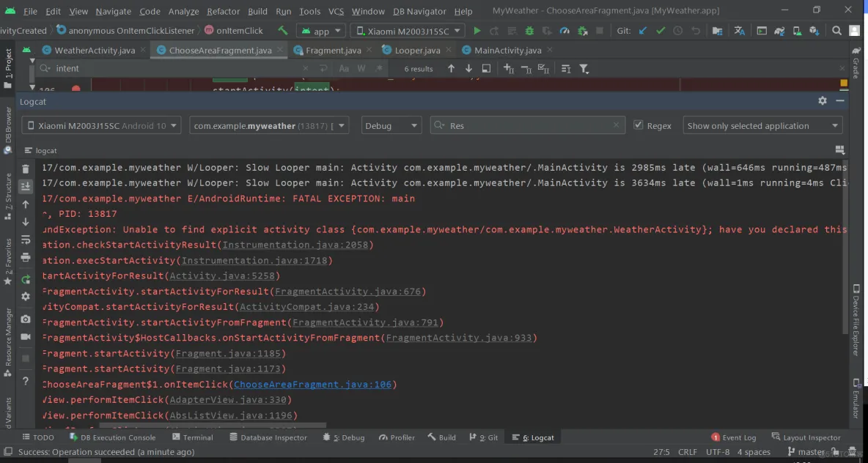The height and width of the screenshot is (463, 868).
Task: Open logcat help question mark
Action: click(26, 381)
